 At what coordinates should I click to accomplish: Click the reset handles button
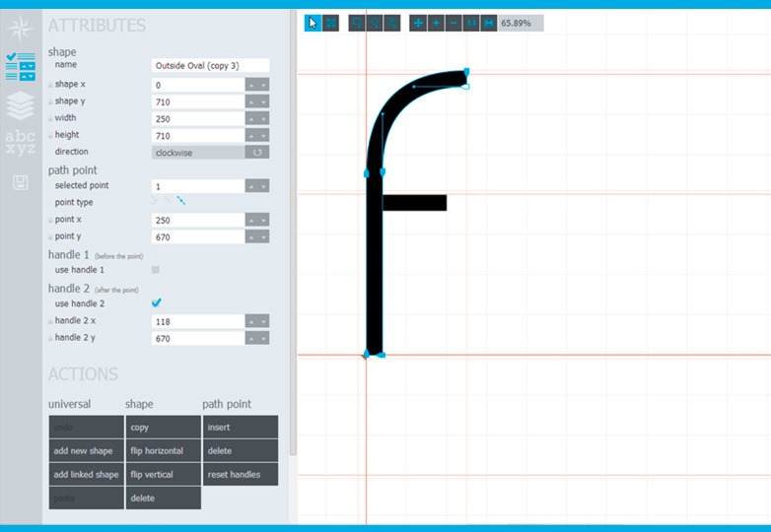[241, 474]
